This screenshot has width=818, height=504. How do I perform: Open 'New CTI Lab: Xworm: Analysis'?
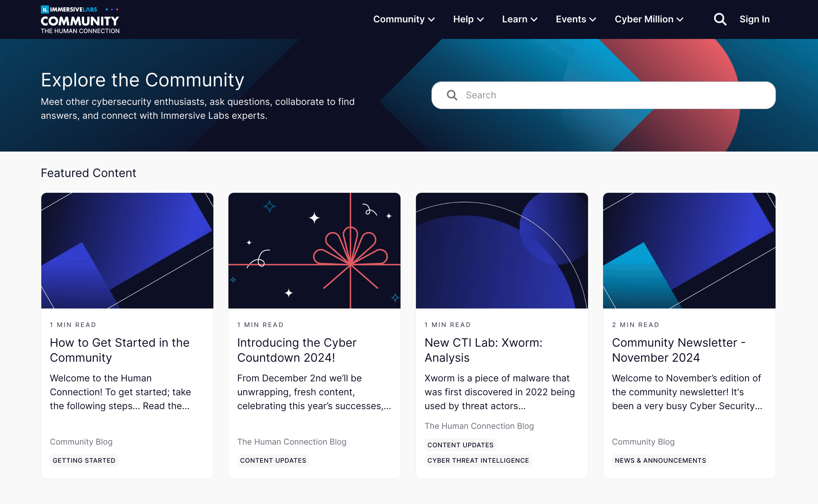pyautogui.click(x=483, y=350)
